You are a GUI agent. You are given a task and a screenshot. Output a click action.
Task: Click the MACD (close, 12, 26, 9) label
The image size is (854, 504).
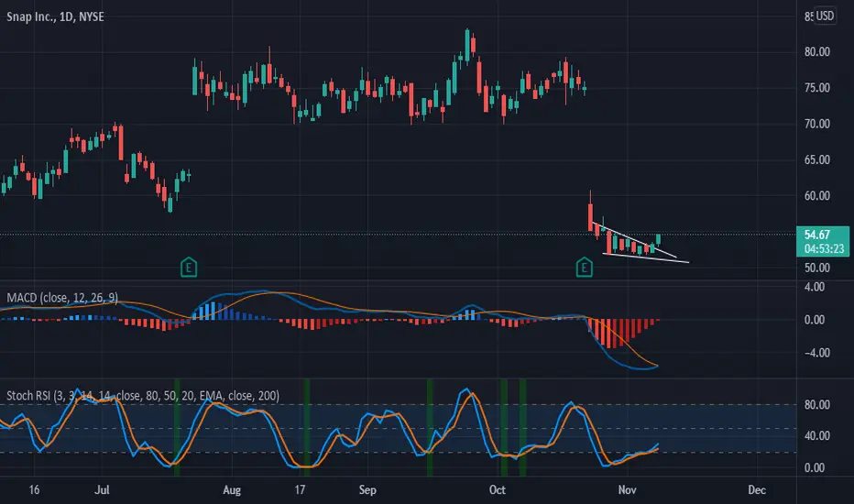click(62, 298)
